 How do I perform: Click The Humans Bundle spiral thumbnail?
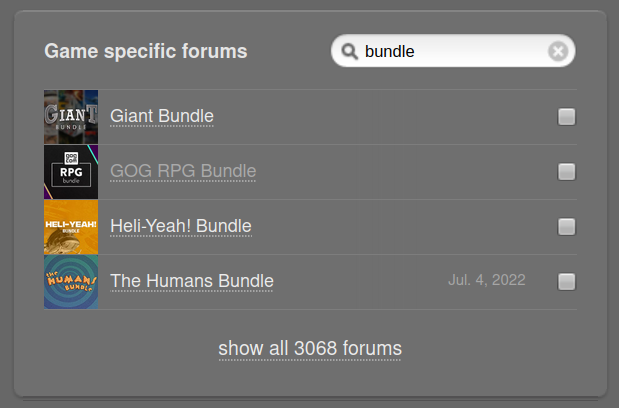click(71, 282)
